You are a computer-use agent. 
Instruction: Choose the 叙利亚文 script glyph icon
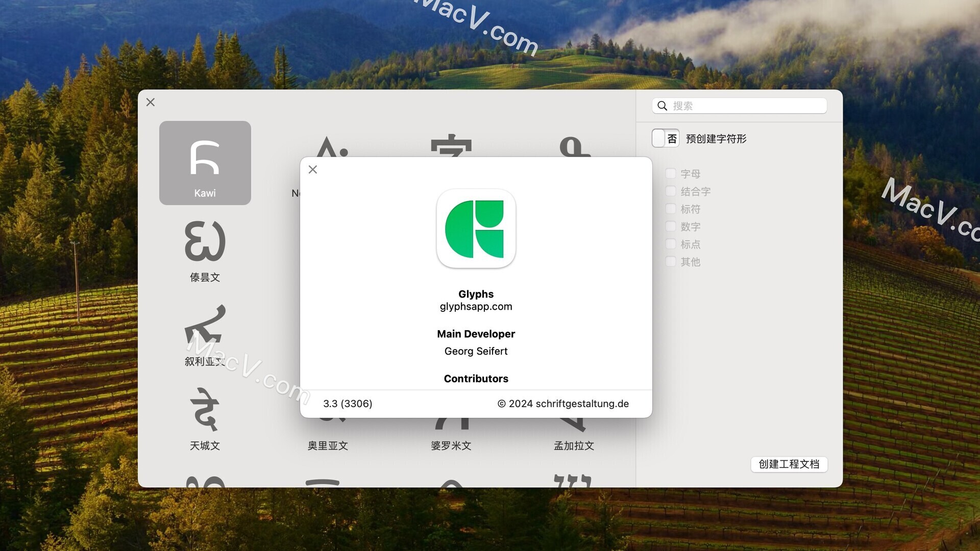(x=205, y=324)
